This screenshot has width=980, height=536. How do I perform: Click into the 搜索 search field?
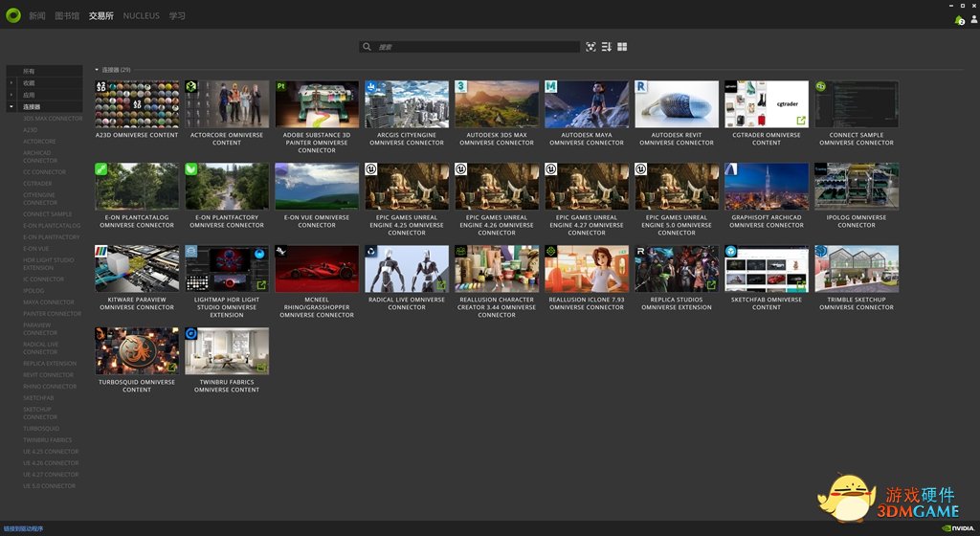[x=469, y=47]
